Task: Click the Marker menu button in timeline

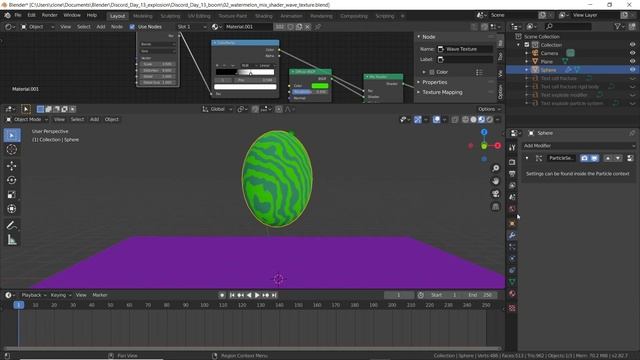Action: click(x=100, y=295)
